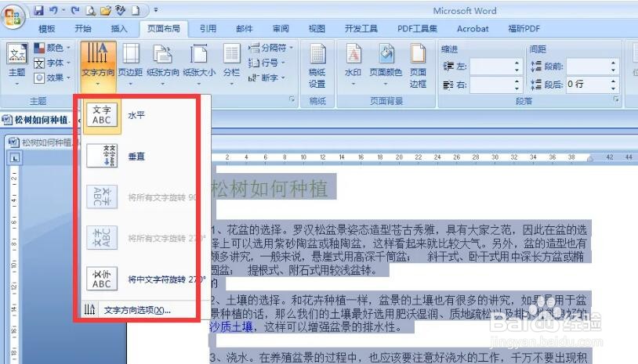Open the 分栏 columns menu

point(231,65)
